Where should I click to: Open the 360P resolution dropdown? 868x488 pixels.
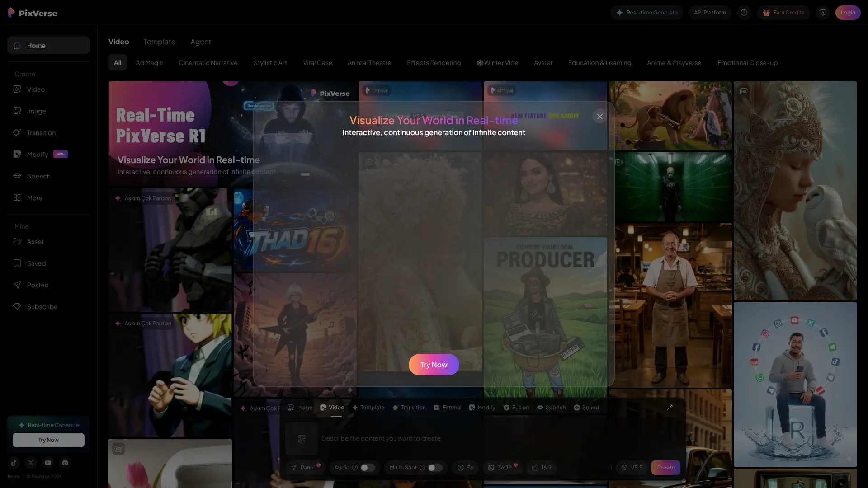point(503,468)
